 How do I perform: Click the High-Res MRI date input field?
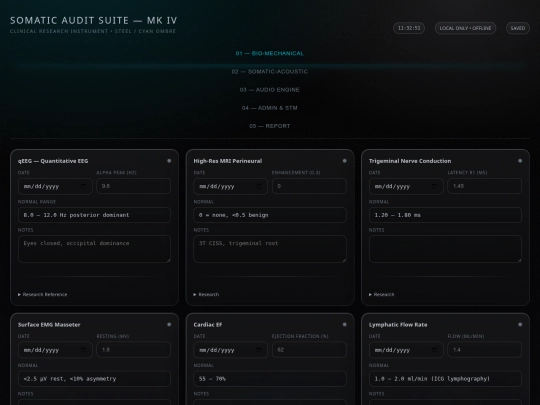pos(230,186)
